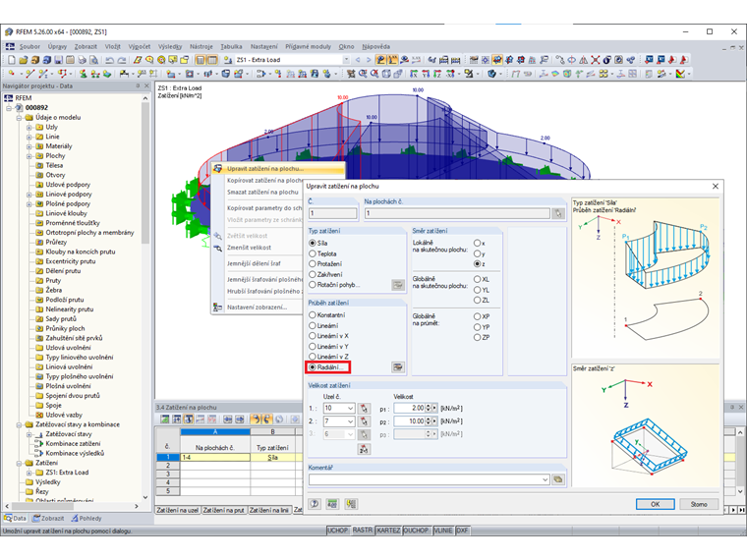Image resolution: width=747 pixels, height=560 pixels.
Task: Increase p1 value with spinner up
Action: pos(428,406)
